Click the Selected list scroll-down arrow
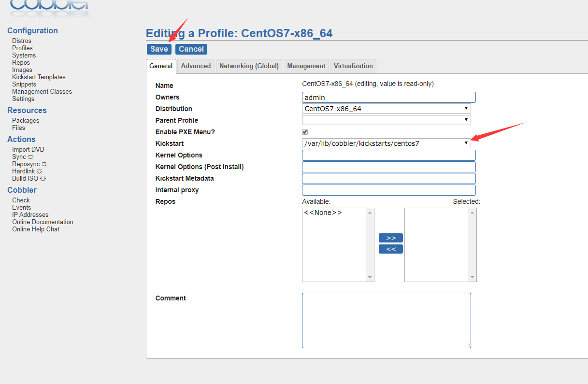The height and width of the screenshot is (384, 588). [473, 278]
